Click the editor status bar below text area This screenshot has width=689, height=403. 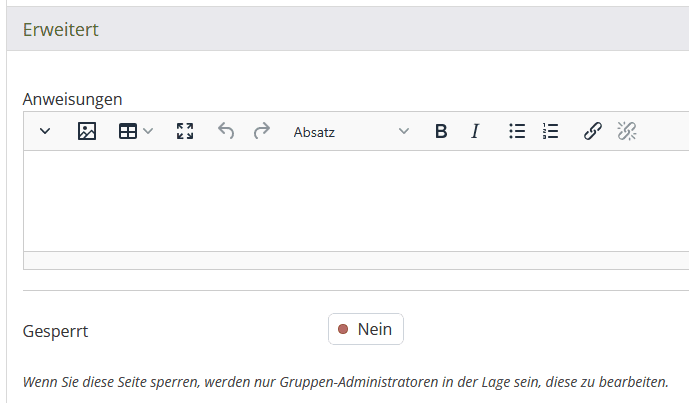coord(356,261)
